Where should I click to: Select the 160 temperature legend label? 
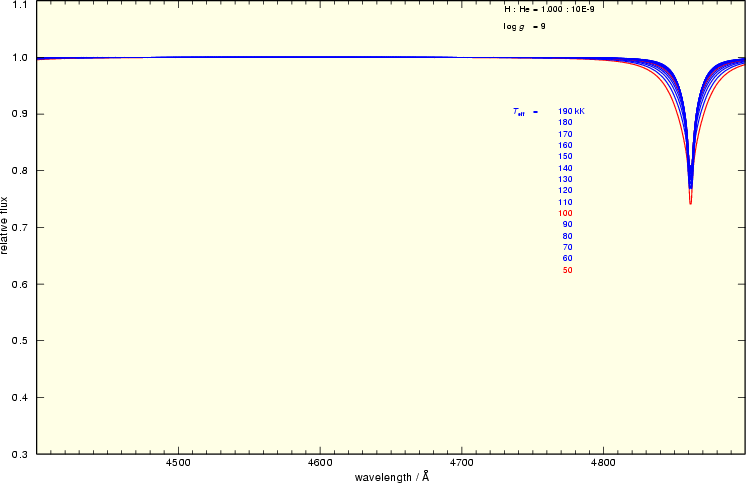click(565, 145)
